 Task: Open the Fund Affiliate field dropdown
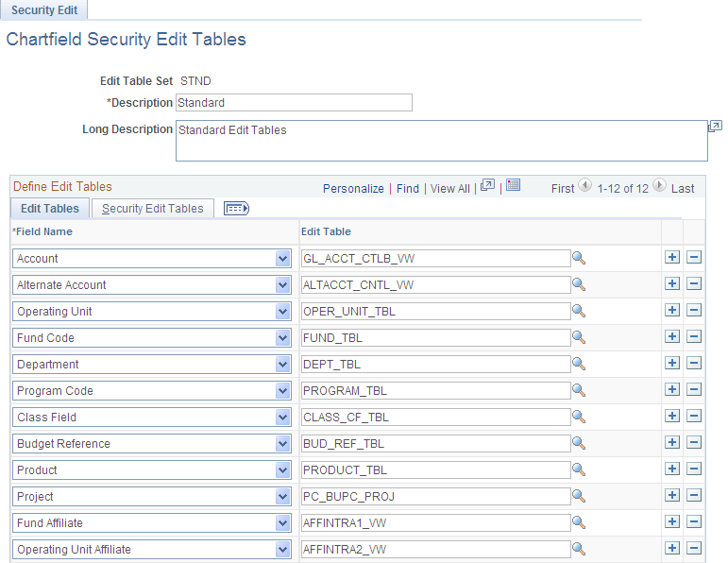pos(282,523)
